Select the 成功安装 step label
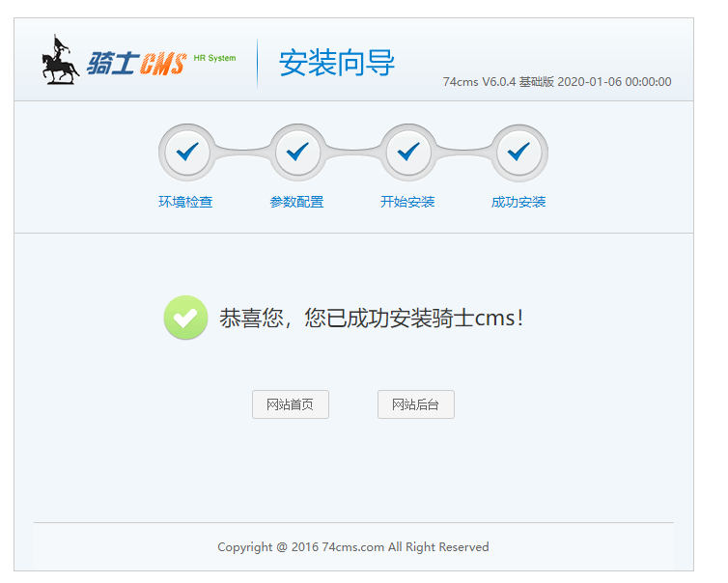 point(518,202)
